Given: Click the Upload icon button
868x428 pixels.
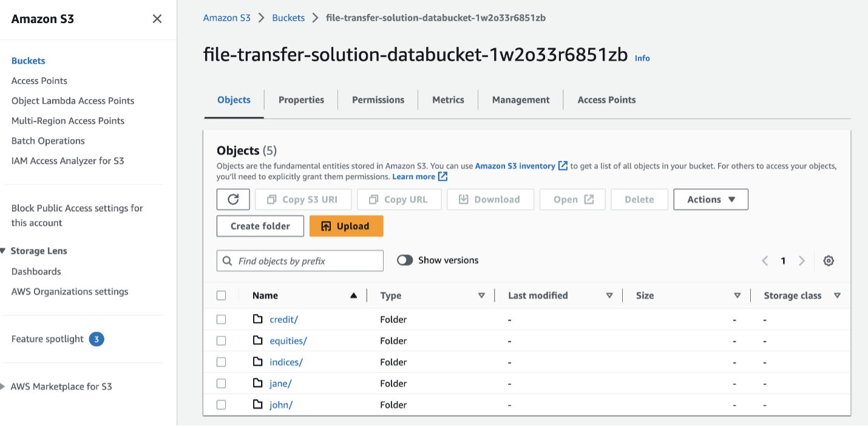Looking at the screenshot, I should click(325, 225).
